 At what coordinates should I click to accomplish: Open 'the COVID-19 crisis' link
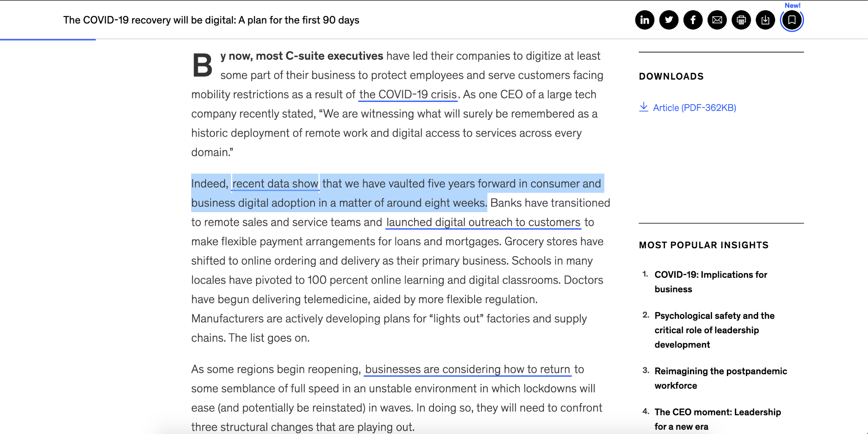click(408, 94)
